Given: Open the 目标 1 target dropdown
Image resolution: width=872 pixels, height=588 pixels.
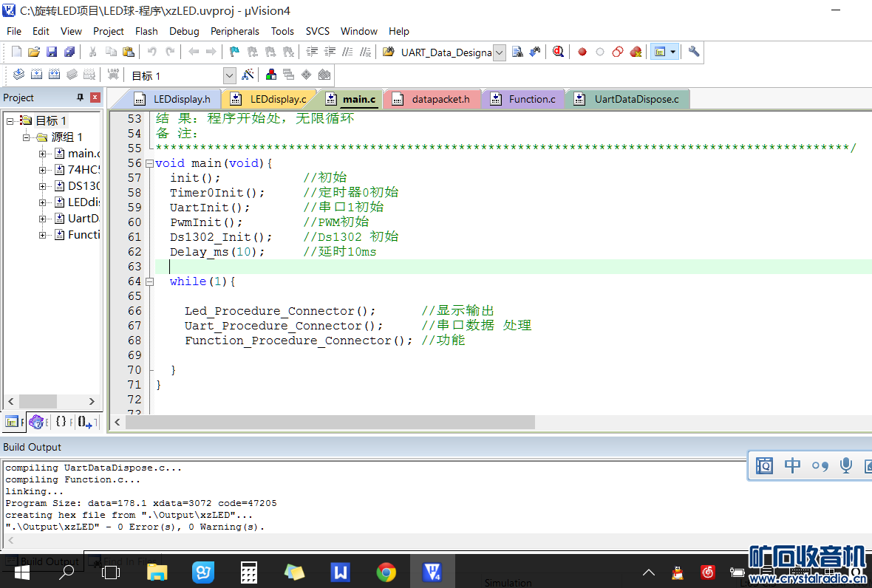Looking at the screenshot, I should pos(229,75).
